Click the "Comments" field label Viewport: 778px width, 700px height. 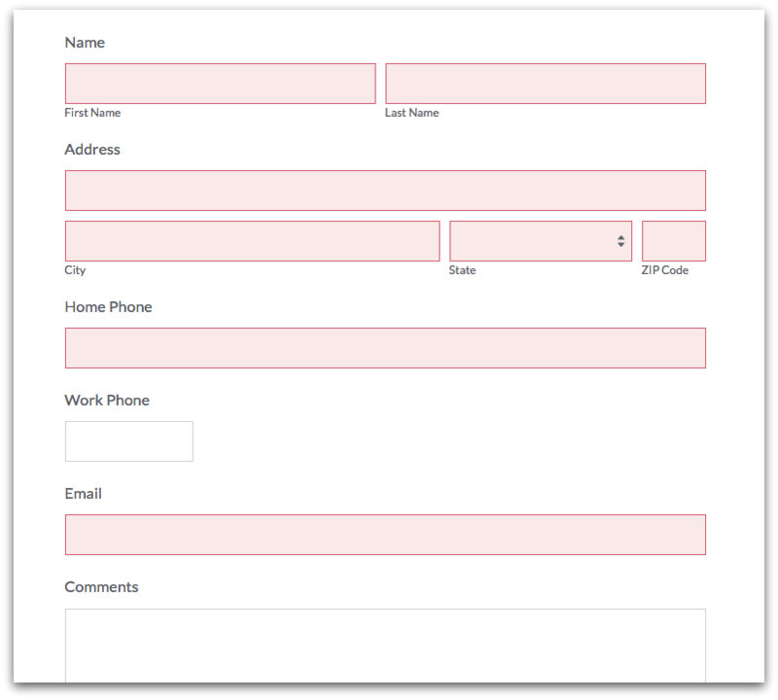(101, 587)
